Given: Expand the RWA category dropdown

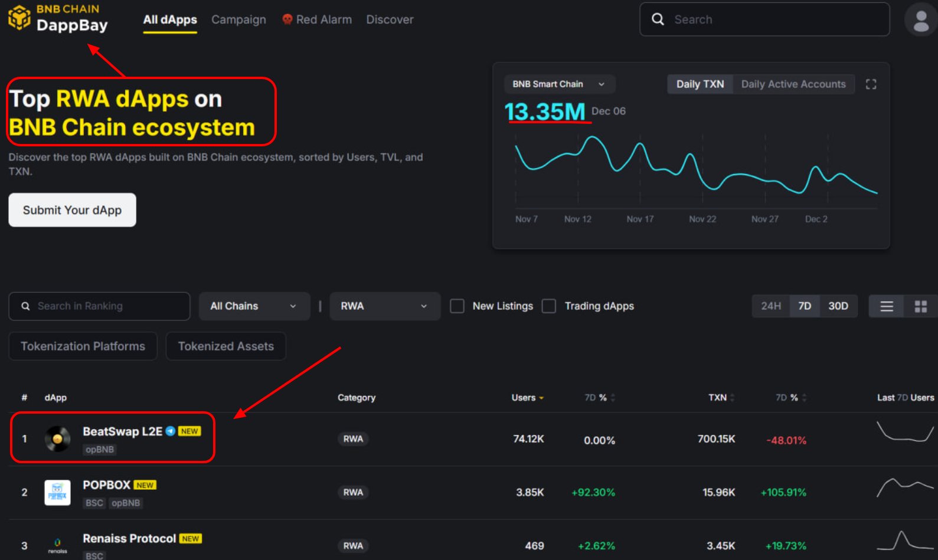Looking at the screenshot, I should pyautogui.click(x=384, y=306).
